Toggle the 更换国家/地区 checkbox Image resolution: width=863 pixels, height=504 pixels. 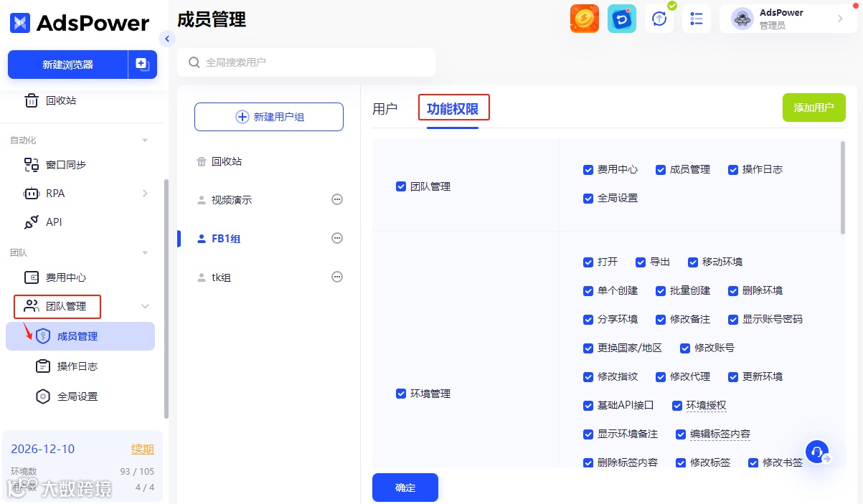[588, 348]
